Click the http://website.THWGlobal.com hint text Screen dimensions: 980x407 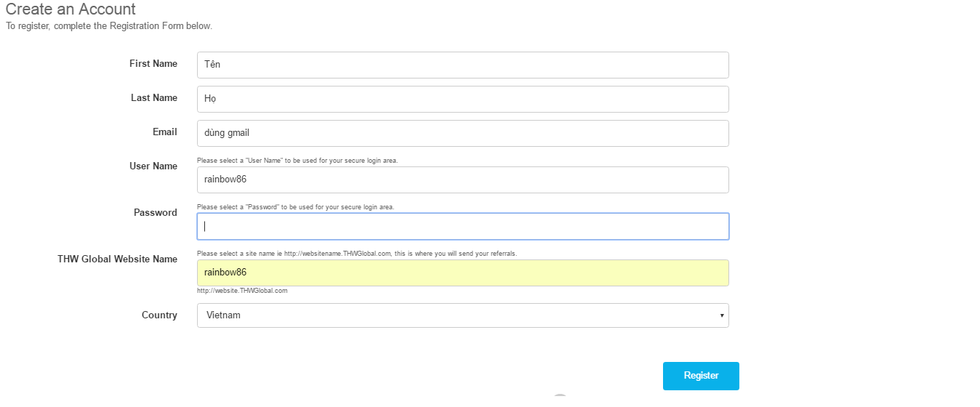coord(242,291)
